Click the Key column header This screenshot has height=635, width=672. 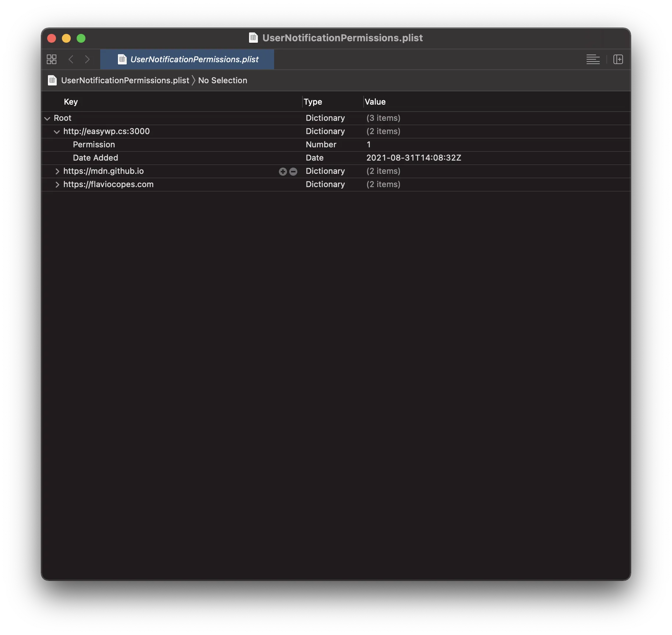[x=71, y=102]
